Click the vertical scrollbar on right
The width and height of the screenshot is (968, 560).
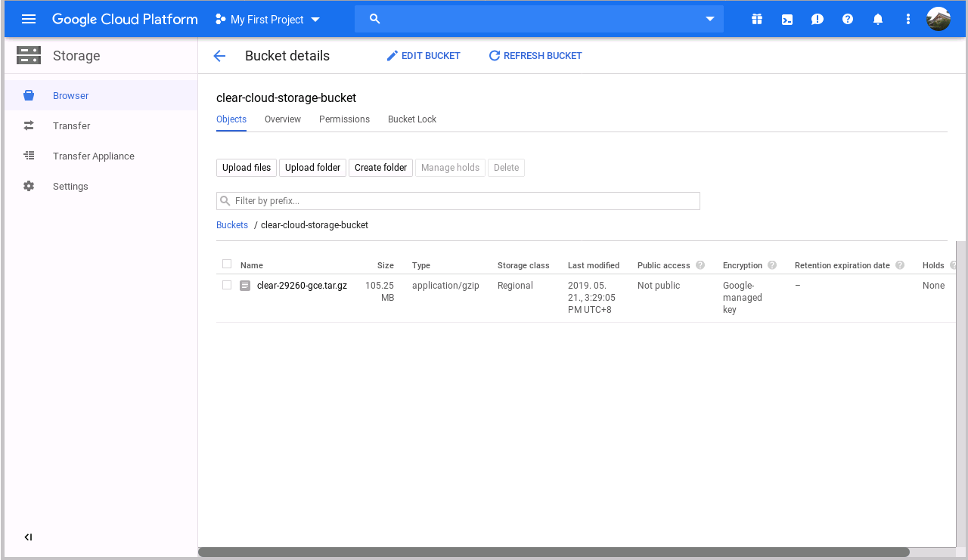961,393
